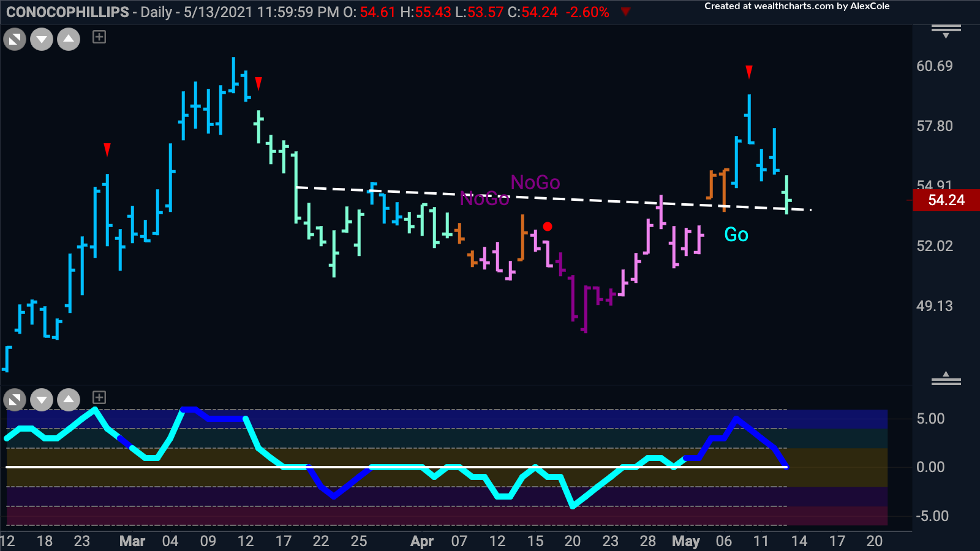Screen dimensions: 980x551
Task: Click the open value O: 54.61
Action: click(x=369, y=12)
